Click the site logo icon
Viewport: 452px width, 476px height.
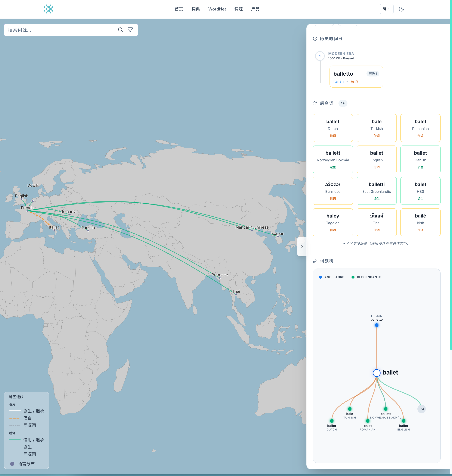[x=48, y=9]
